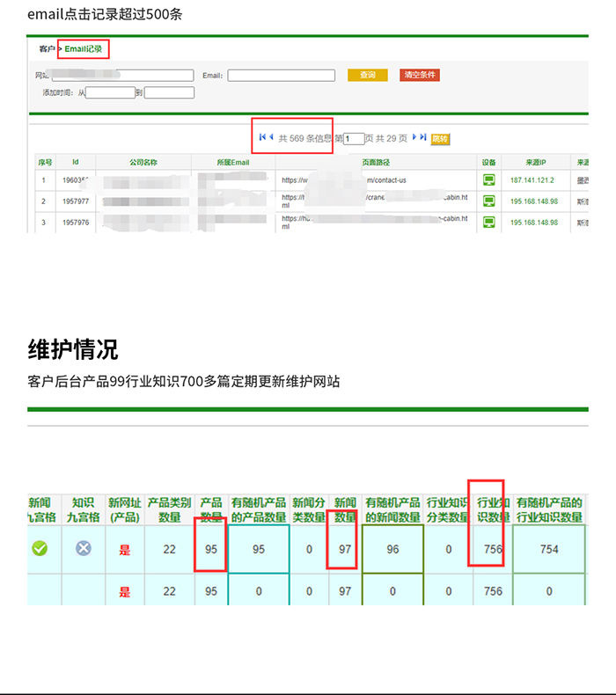Viewport: 616px width, 695px height.
Task: Click the 添加时间 start date field
Action: click(110, 92)
